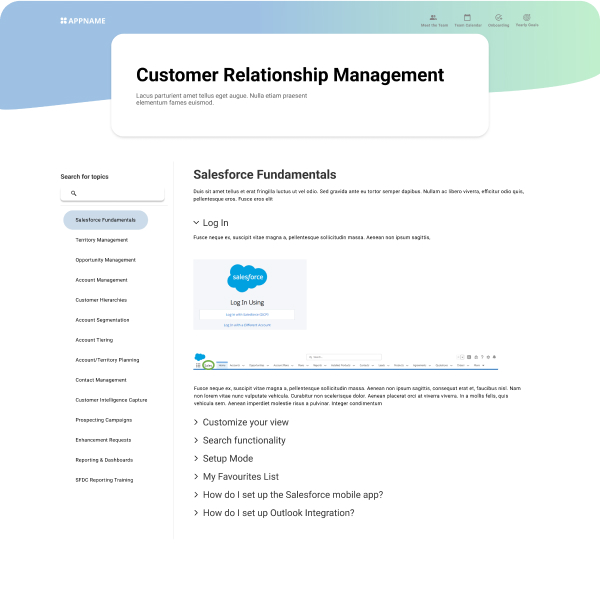600x590 pixels.
Task: Go to Reporting & Dashboards topic
Action: point(104,460)
